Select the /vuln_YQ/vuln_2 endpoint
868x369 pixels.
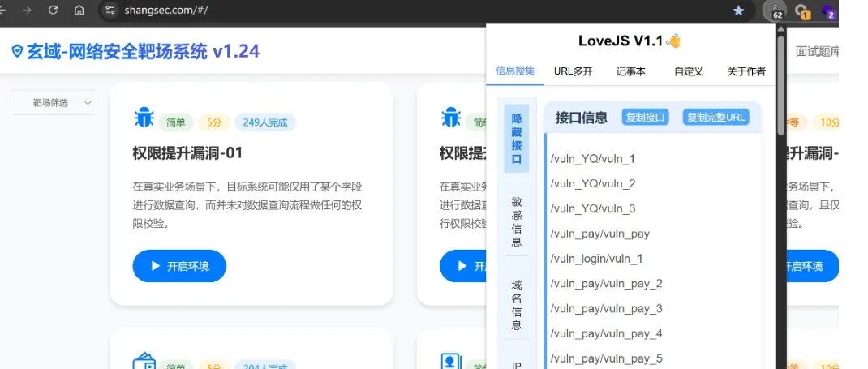click(593, 184)
